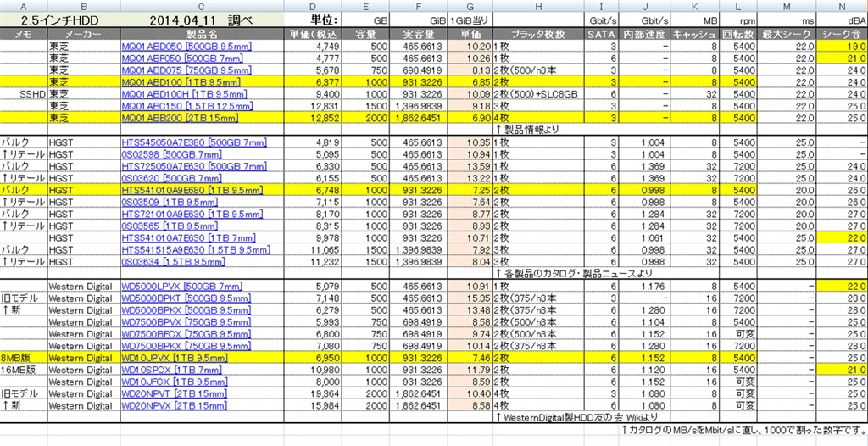Select the '16MB版' memo cell
The height and width of the screenshot is (446, 868).
(24, 370)
